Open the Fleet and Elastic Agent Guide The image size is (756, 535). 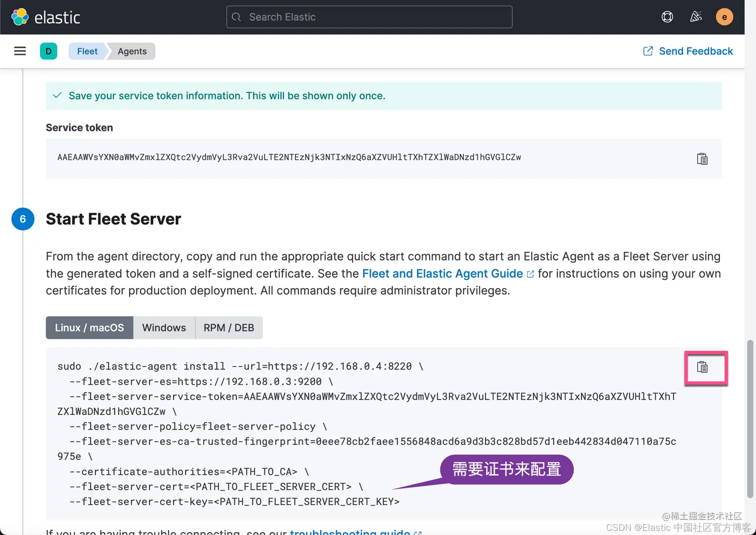tap(442, 273)
